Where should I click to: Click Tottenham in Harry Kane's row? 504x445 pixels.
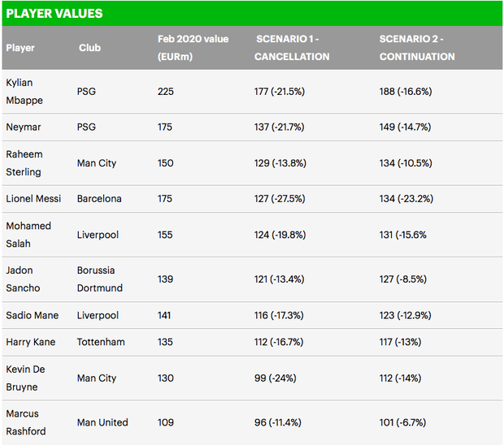(x=101, y=342)
